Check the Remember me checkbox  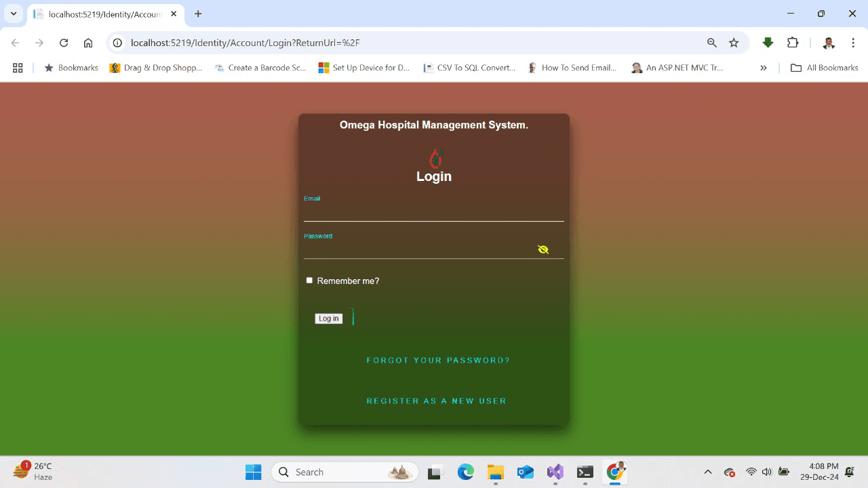point(309,281)
